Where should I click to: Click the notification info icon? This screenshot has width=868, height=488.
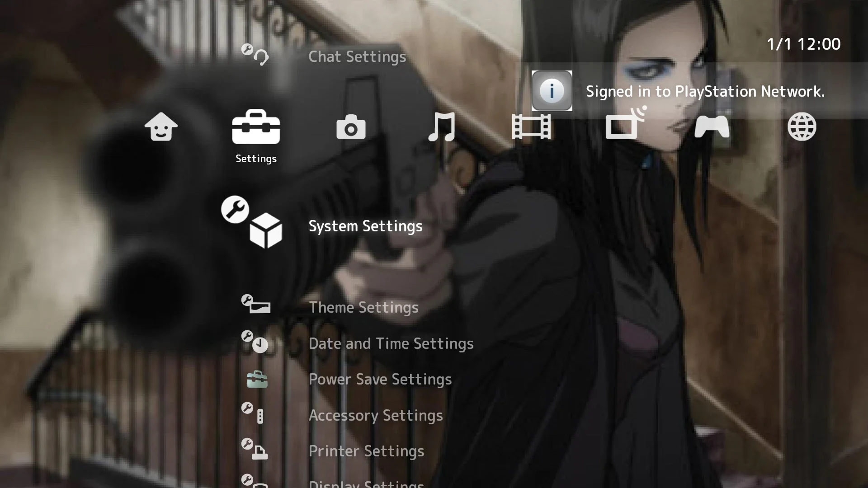pos(552,91)
